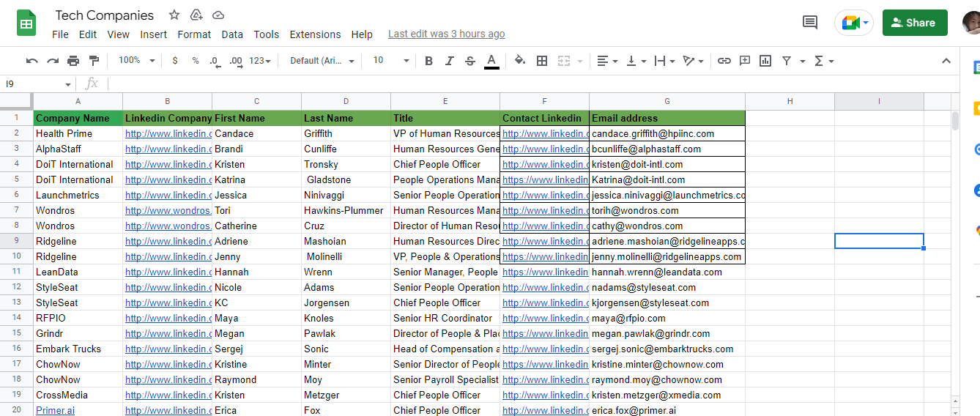Open comment history
The image size is (980, 416).
[810, 23]
